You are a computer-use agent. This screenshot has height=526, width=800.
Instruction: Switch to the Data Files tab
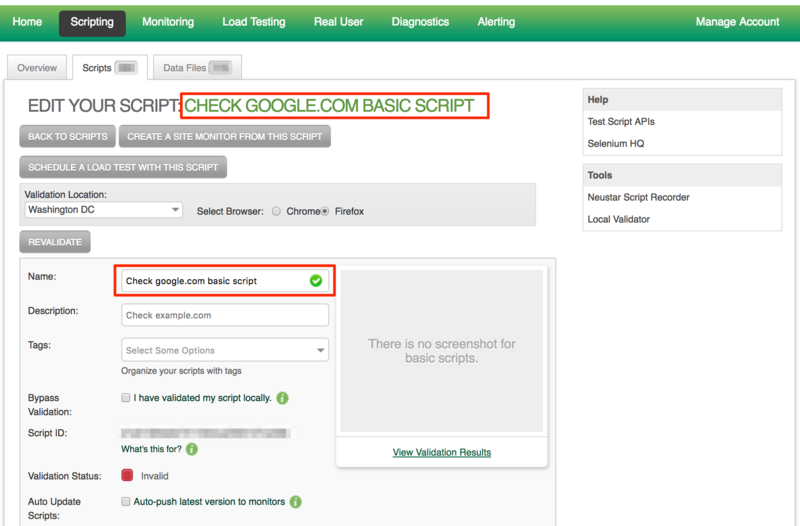click(x=197, y=68)
